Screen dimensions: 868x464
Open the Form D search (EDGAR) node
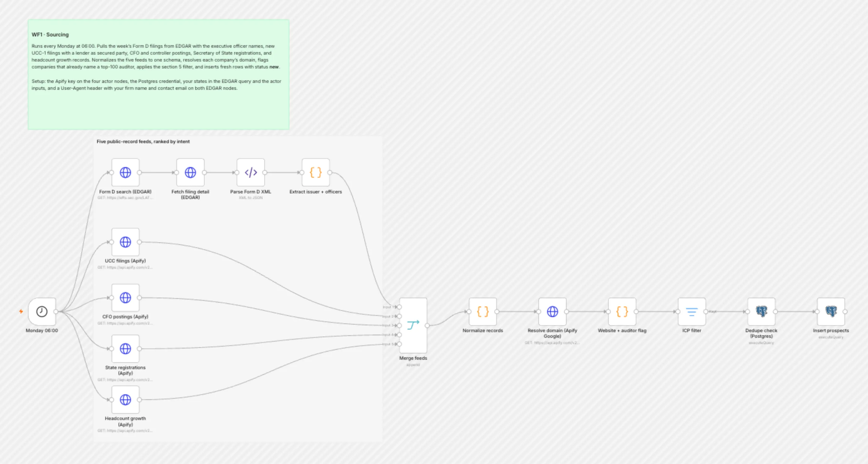point(125,172)
